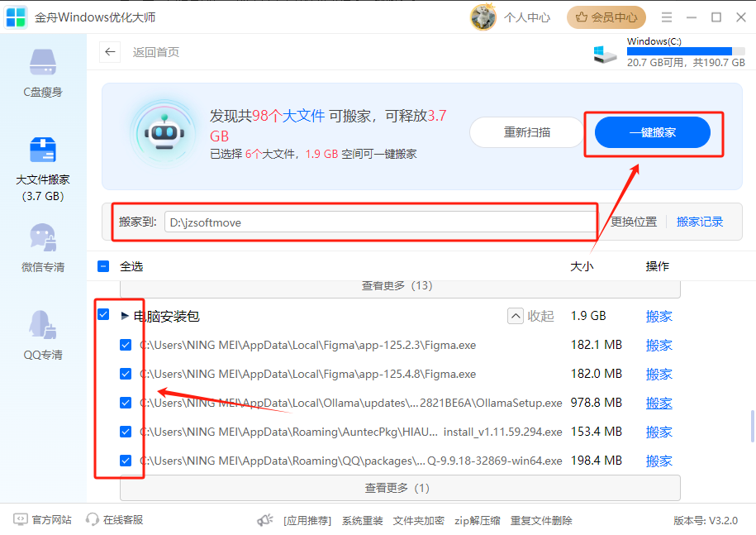Select the OllamaSetup.exe file path
Screen dimensions: 756x535
(x=351, y=403)
